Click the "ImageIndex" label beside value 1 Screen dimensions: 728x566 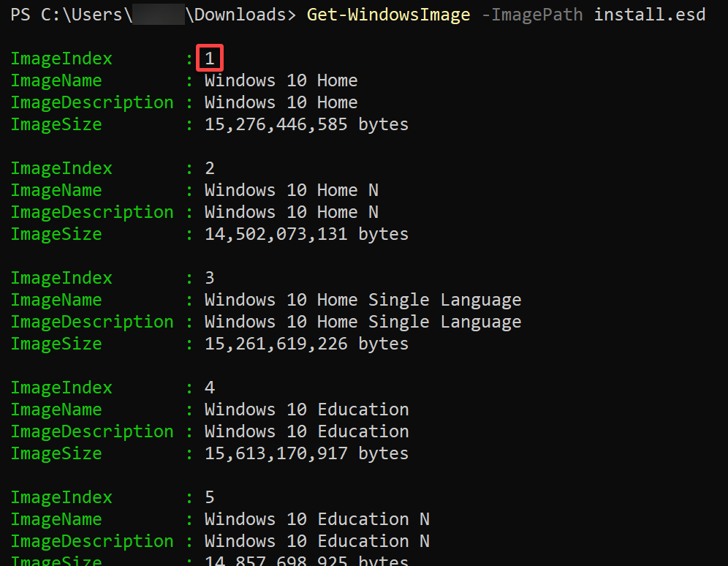(x=61, y=59)
